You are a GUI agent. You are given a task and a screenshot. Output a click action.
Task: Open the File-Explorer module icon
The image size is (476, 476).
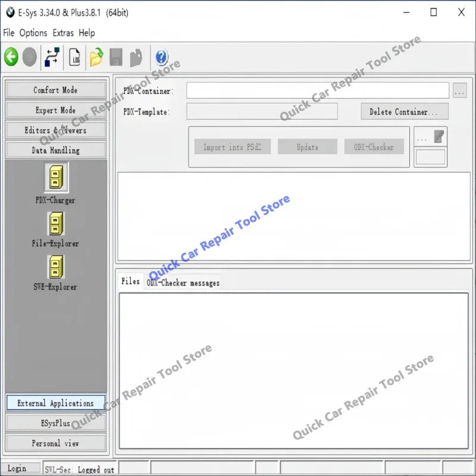pos(56,224)
